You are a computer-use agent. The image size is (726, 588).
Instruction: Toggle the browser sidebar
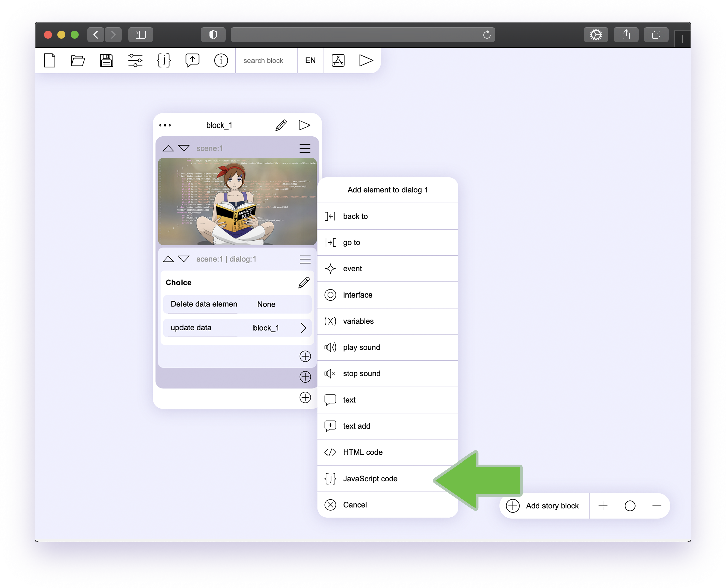pos(141,35)
